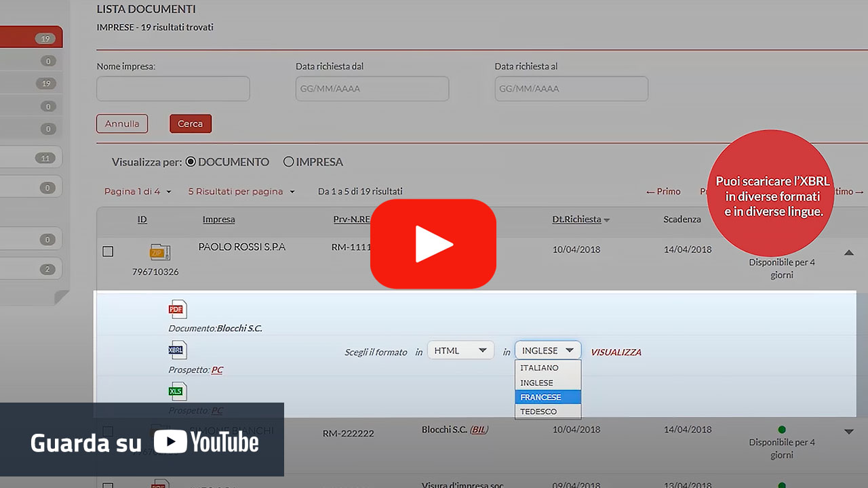Screen dimensions: 868x488
Task: Play the YouTube video
Action: (433, 244)
